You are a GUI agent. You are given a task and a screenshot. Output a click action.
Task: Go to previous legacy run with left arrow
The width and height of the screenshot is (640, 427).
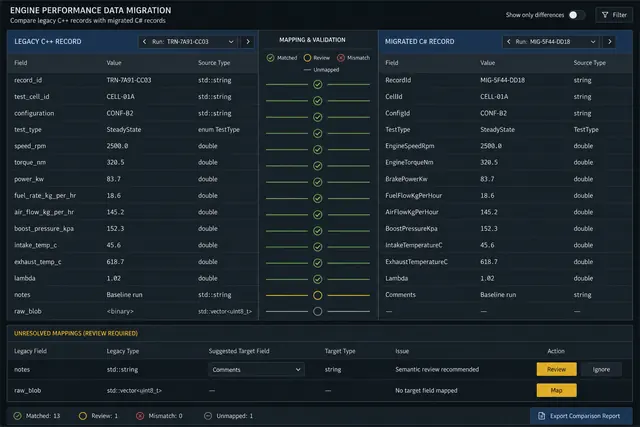tap(144, 42)
